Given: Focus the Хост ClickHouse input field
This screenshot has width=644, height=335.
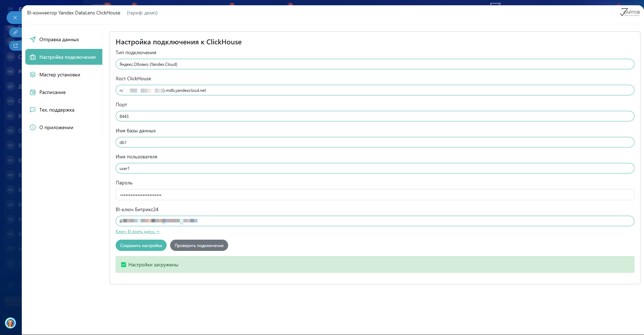Looking at the screenshot, I should tap(375, 90).
